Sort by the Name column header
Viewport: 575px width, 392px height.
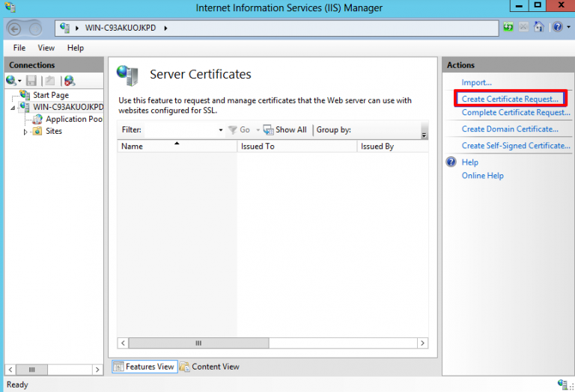coord(177,146)
